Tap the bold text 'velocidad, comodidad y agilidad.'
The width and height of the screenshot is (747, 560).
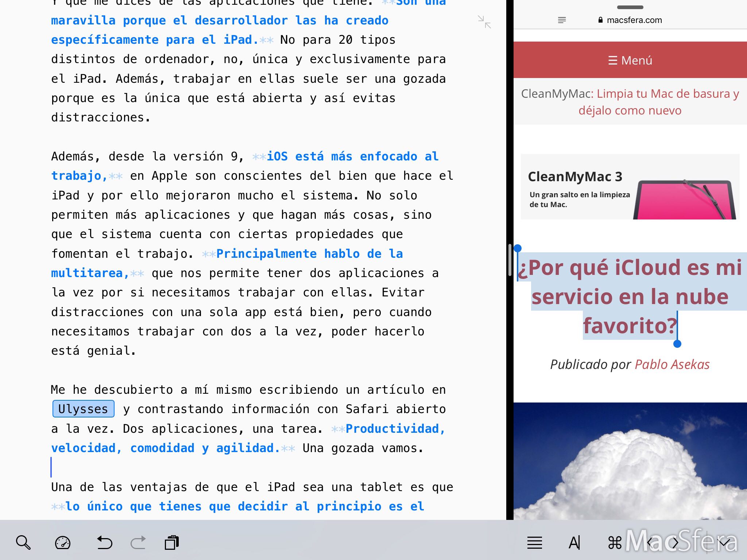[166, 448]
